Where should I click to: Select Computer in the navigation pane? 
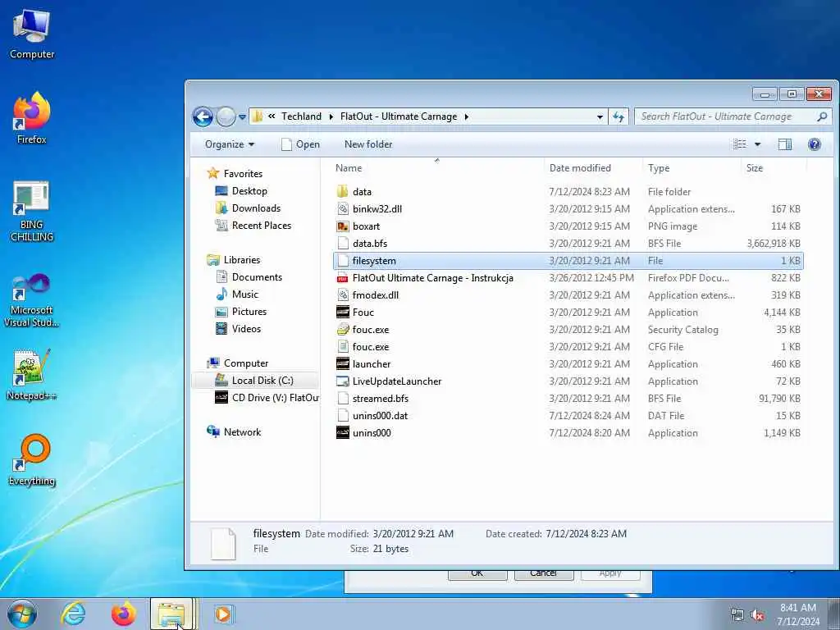pyautogui.click(x=246, y=363)
